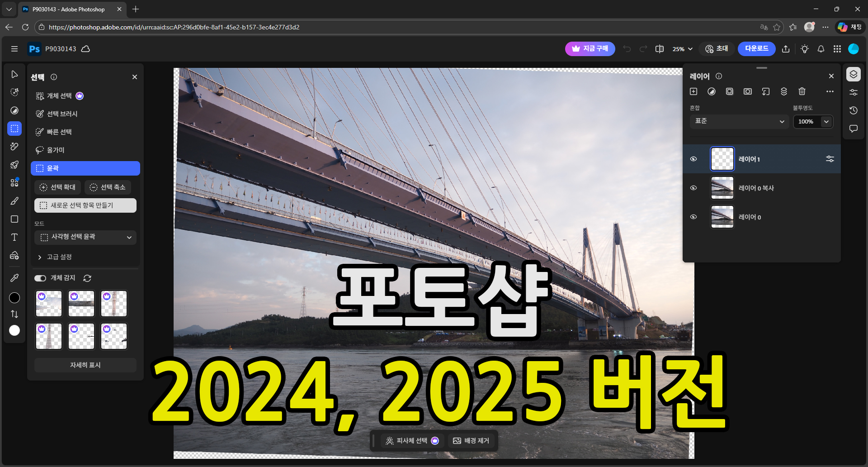Click 배경 제거 remove background button
This screenshot has width=868, height=467.
tap(471, 441)
